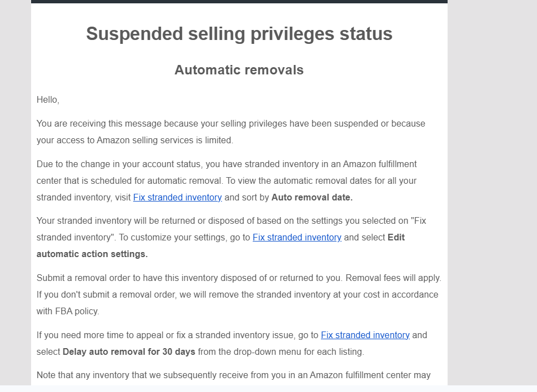Screen dimensions: 537x392
Task: Click the "Automatic removals" subheading
Action: click(239, 70)
